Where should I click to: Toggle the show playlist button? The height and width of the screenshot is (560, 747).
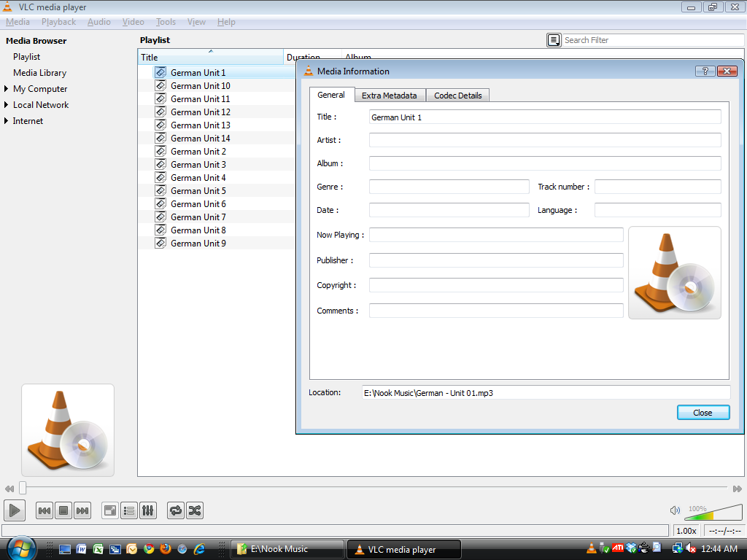coord(129,510)
